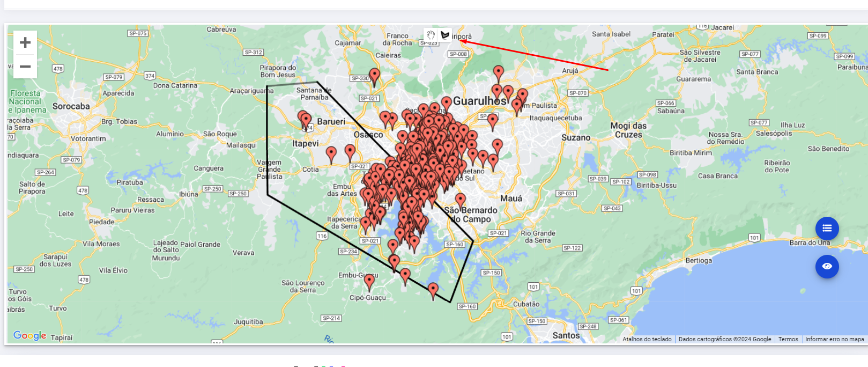Click the Floresta Nacional de Ipanema label

click(27, 101)
